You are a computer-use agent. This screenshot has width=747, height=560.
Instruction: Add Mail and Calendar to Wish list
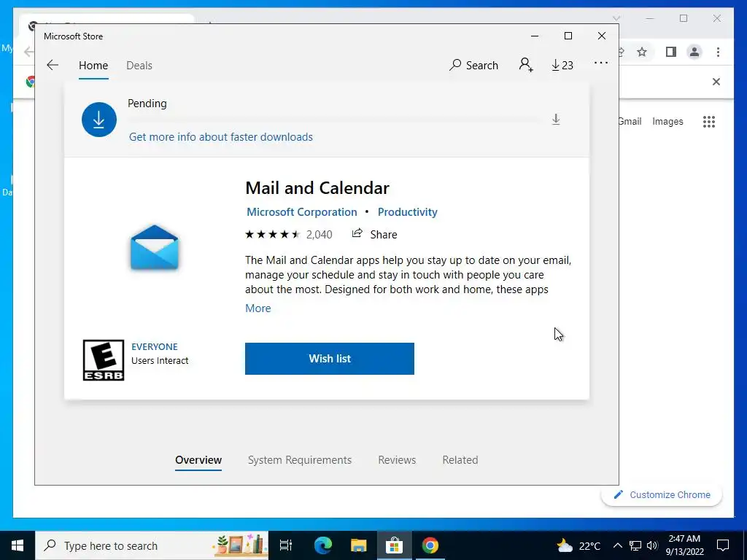pyautogui.click(x=330, y=359)
